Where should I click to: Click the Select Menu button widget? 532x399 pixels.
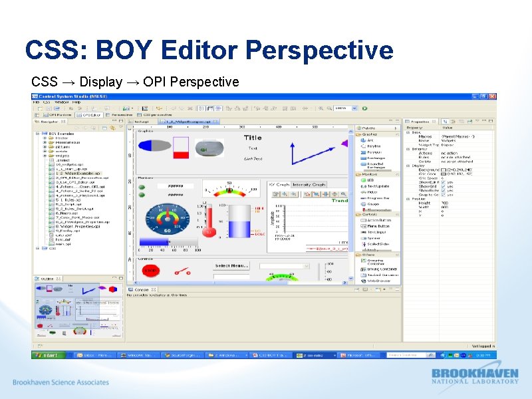pyautogui.click(x=231, y=265)
